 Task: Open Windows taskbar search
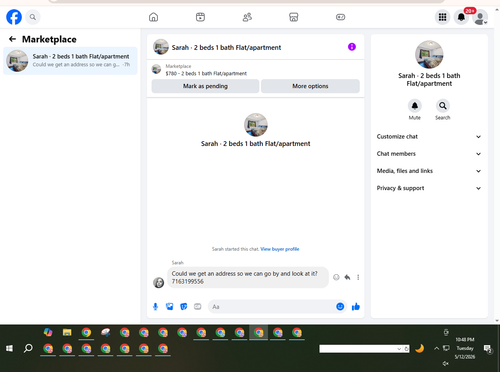[28, 349]
